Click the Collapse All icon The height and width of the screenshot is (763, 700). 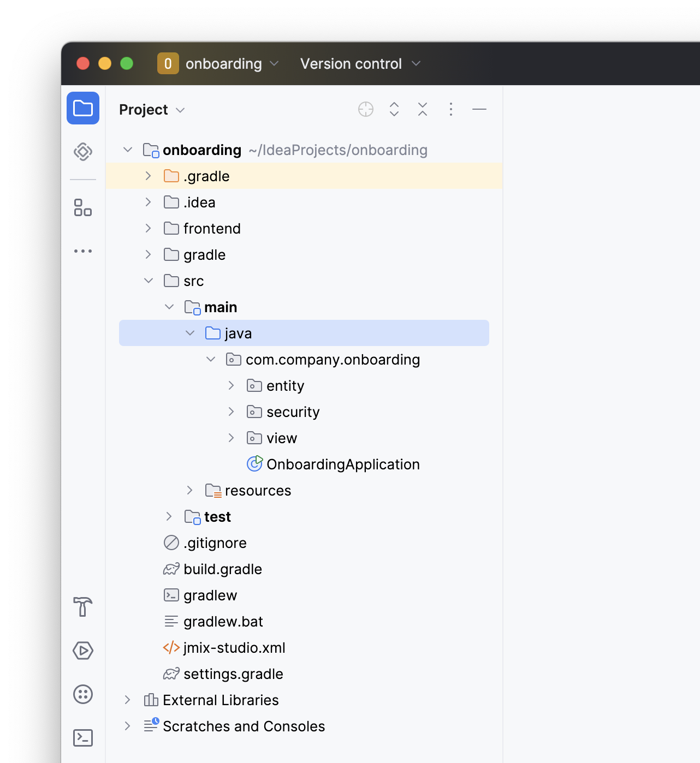click(423, 110)
